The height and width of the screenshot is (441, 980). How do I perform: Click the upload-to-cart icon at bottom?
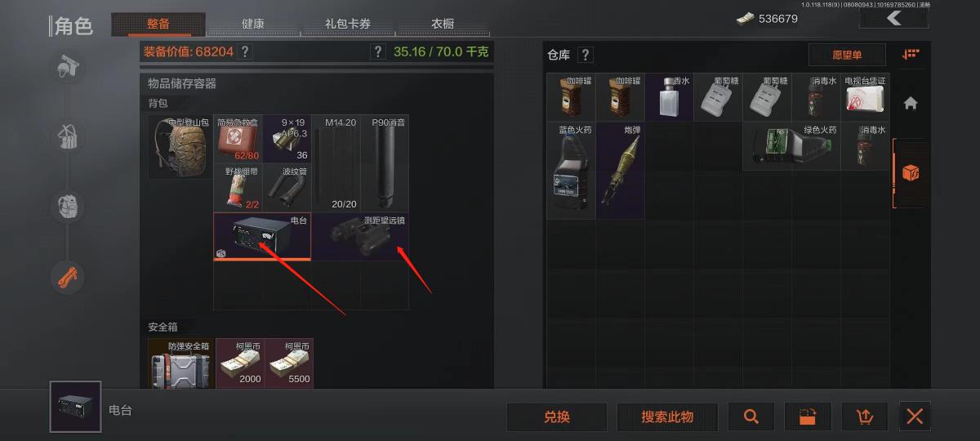coord(865,416)
